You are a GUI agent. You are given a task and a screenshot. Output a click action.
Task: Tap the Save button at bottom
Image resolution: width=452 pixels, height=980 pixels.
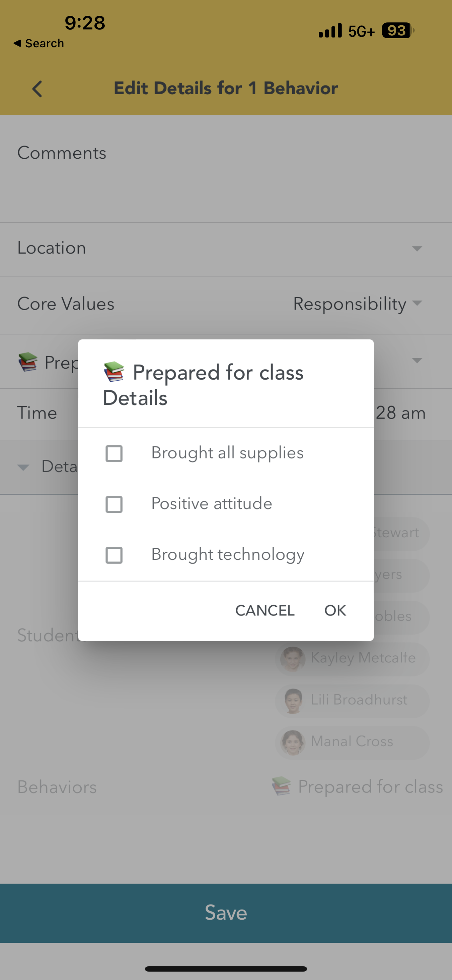(226, 913)
